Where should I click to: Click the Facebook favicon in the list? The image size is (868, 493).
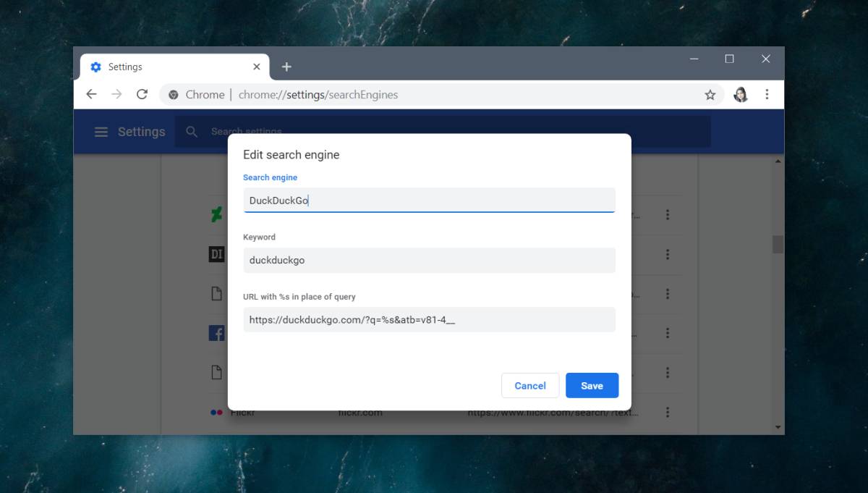(216, 333)
